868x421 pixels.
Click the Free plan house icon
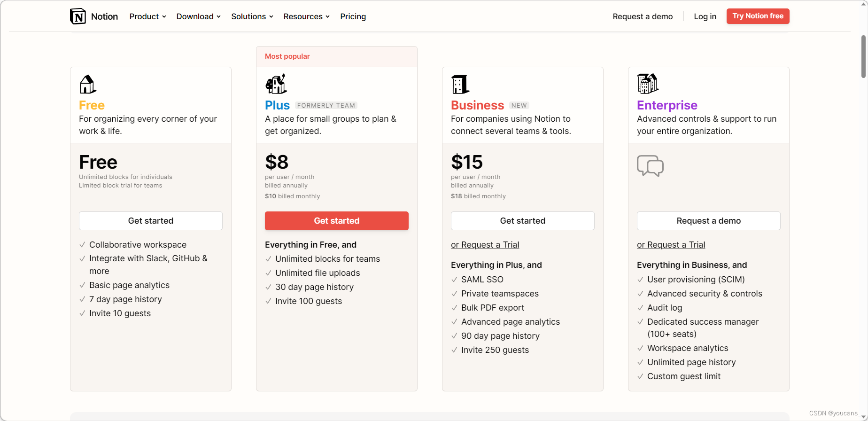click(x=87, y=85)
